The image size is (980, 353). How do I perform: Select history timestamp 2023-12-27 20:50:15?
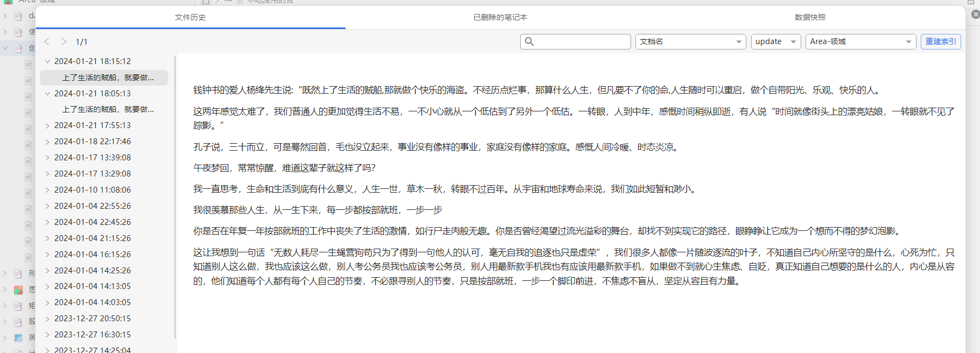click(93, 319)
